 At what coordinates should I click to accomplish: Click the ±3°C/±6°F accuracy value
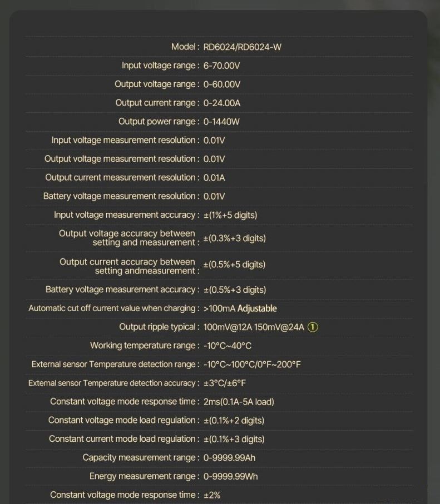click(x=225, y=383)
